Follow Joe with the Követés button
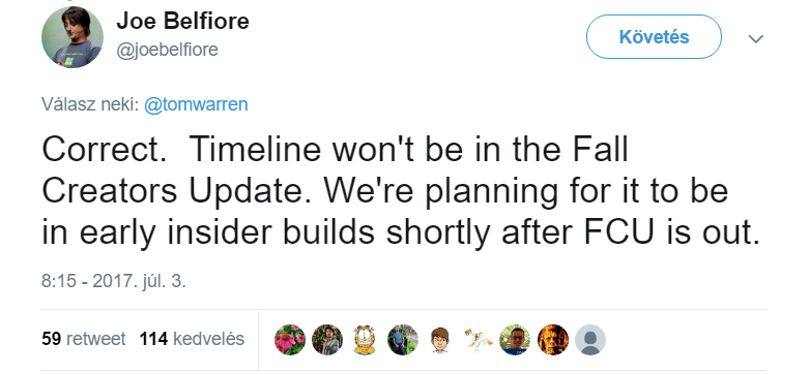 (x=654, y=37)
